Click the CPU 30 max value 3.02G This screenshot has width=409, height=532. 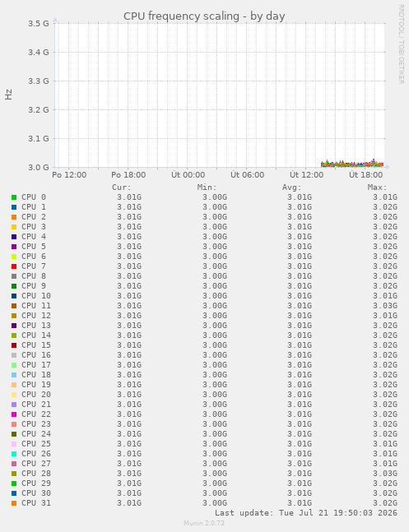pyautogui.click(x=385, y=493)
